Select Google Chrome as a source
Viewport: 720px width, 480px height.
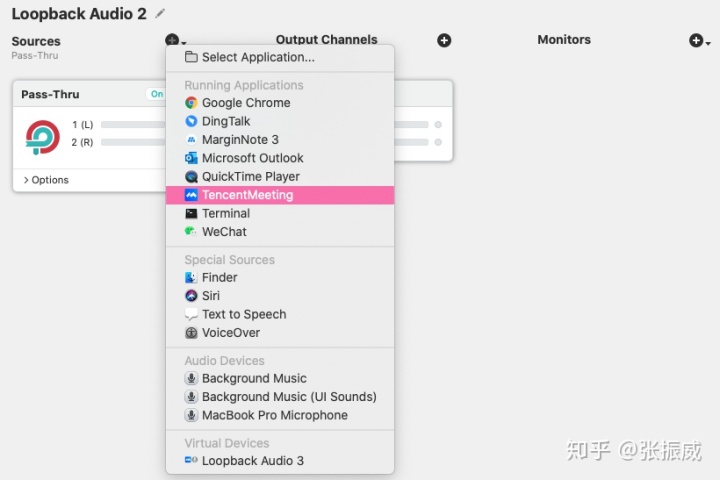pyautogui.click(x=280, y=103)
